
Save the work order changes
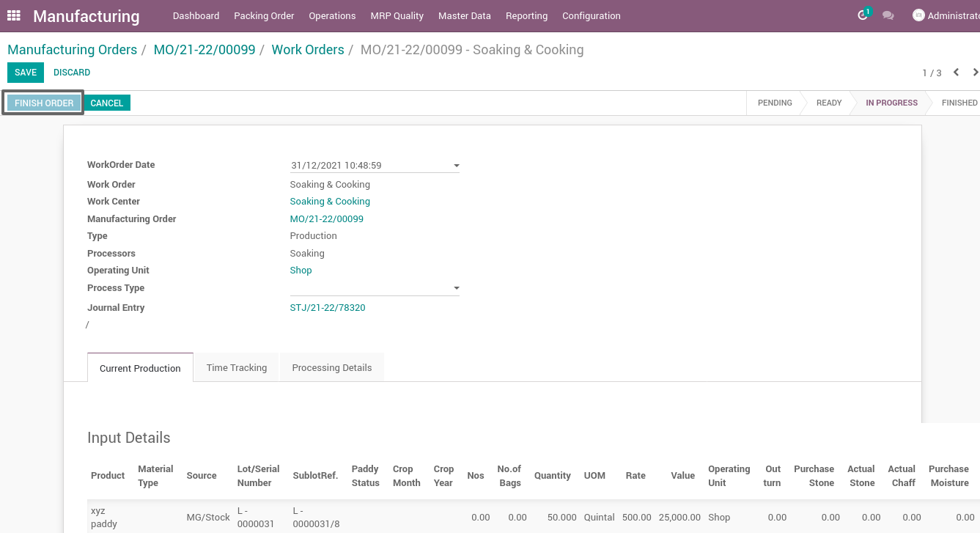pos(25,73)
